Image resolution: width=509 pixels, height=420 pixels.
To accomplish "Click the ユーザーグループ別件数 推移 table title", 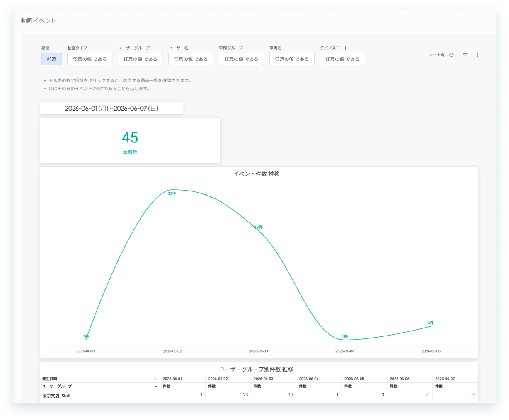I will click(256, 369).
